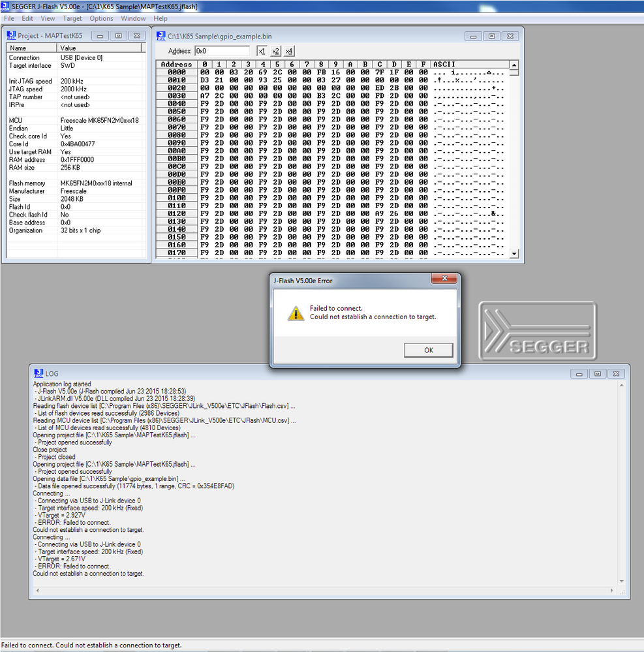
Task: Click the ASCII column header
Action: point(470,65)
